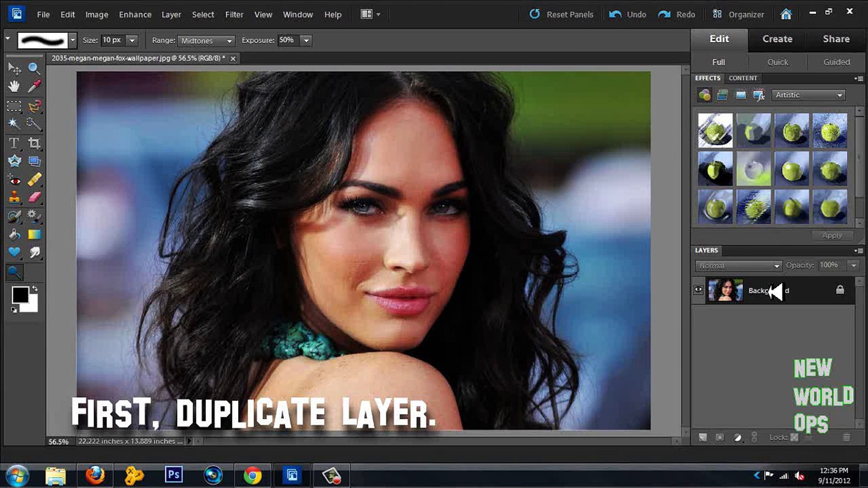Click the Apply button under effects
868x488 pixels.
pos(832,235)
